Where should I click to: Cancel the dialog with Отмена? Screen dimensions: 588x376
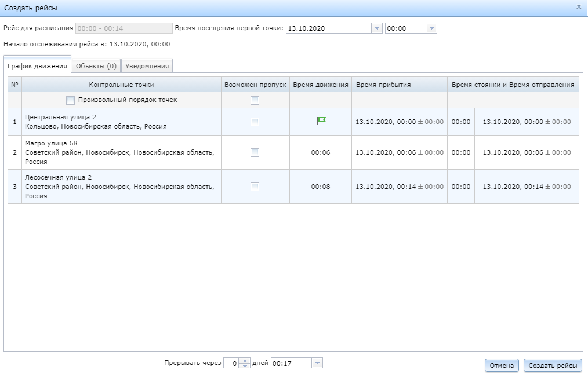501,366
